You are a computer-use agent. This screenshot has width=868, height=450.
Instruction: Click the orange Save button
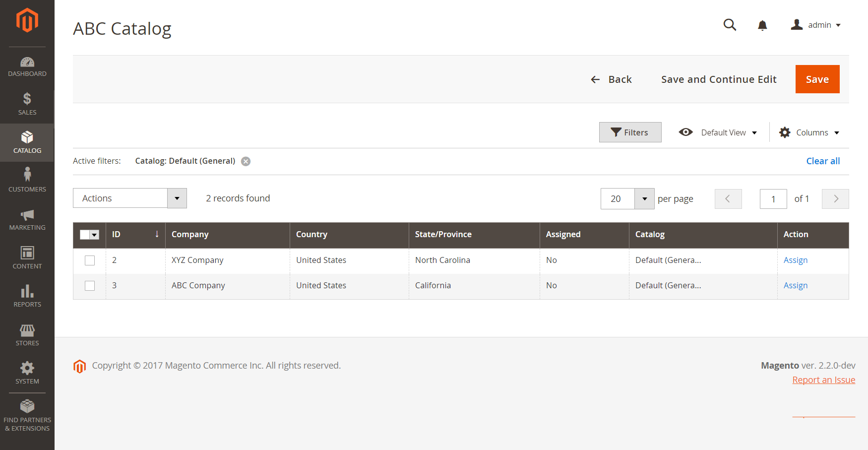pos(817,79)
